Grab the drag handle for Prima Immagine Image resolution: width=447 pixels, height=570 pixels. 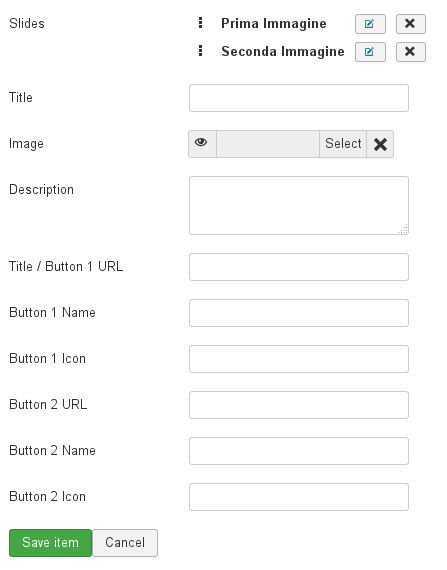tap(200, 23)
